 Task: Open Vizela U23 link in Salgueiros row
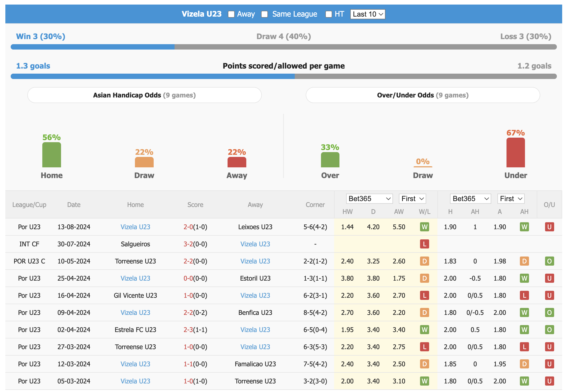point(255,244)
